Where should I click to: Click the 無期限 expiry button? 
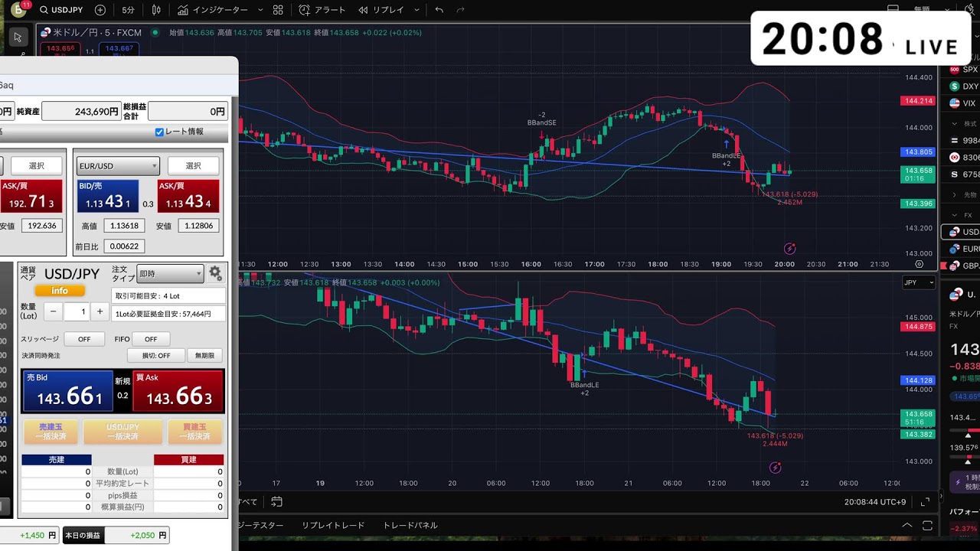(205, 356)
